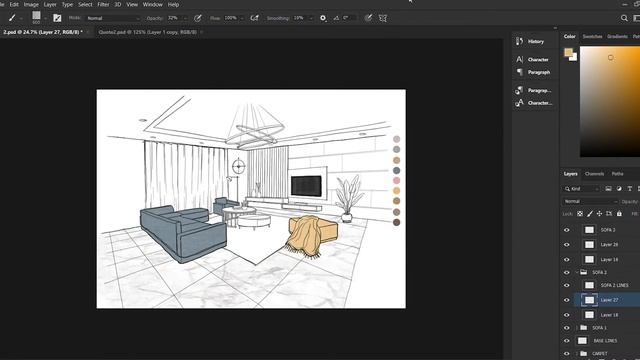Viewport: 640px width, 360px height.
Task: Hide the SOFA 2 LINES layer
Action: pos(567,285)
